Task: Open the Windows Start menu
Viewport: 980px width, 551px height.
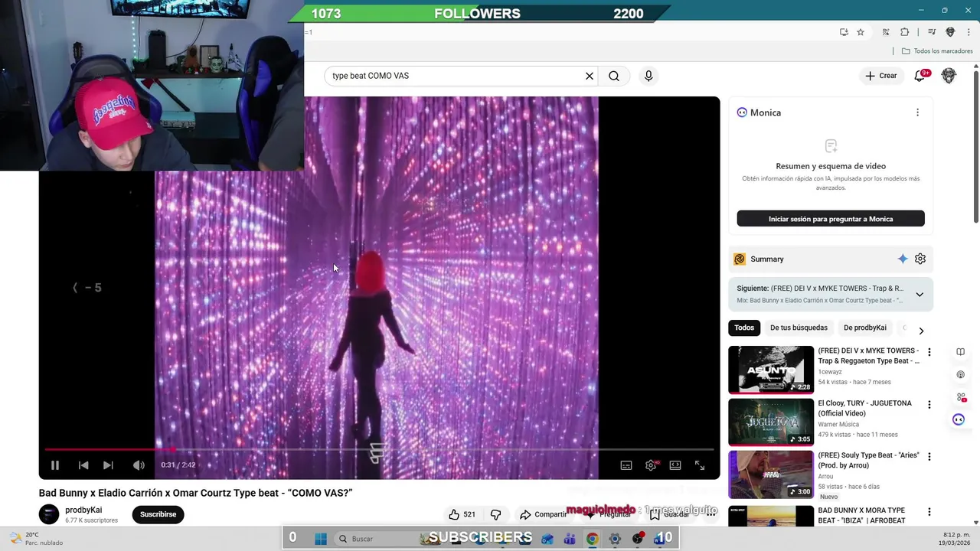Action: (x=321, y=539)
